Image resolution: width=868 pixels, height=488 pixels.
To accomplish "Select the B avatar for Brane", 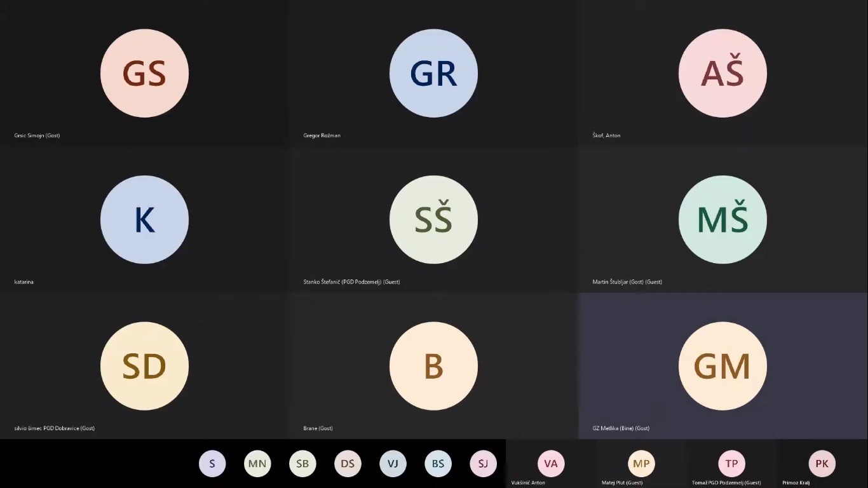I will pyautogui.click(x=433, y=366).
